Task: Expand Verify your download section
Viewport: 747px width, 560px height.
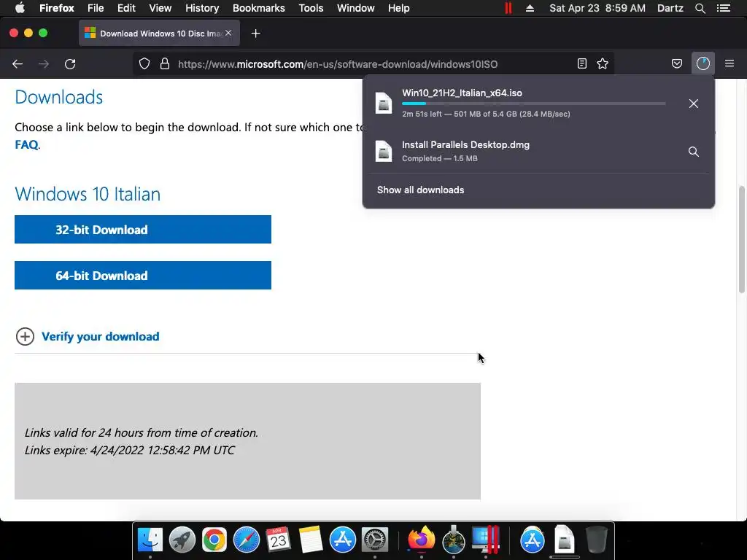Action: pos(88,336)
